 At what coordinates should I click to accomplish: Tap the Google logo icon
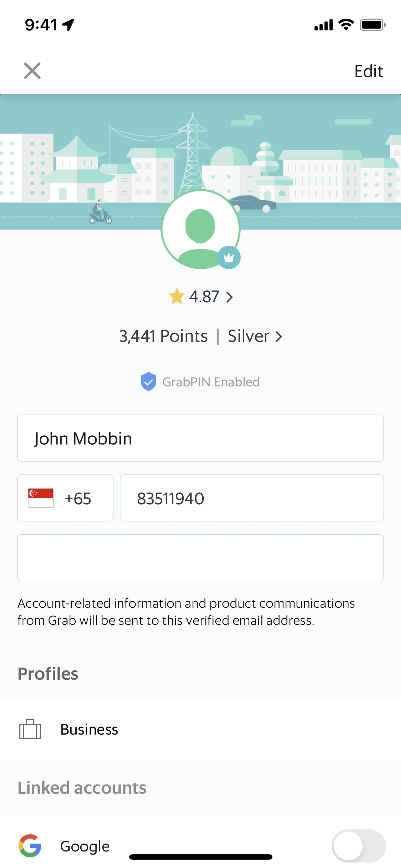30,846
